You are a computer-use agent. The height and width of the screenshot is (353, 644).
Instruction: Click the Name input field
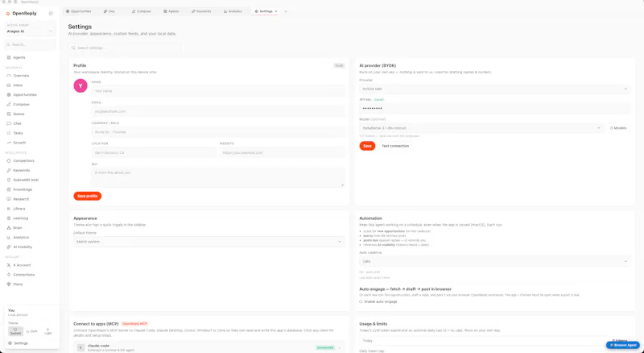(x=218, y=91)
